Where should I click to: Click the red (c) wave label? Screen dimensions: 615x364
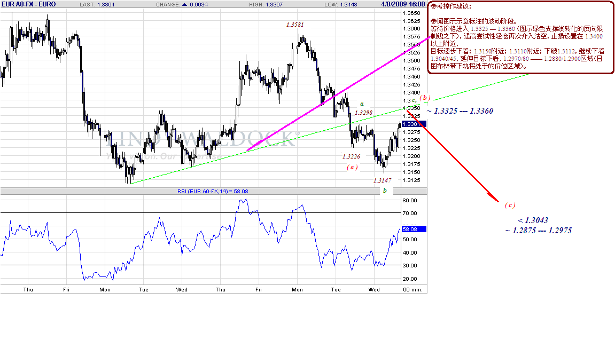(x=510, y=205)
